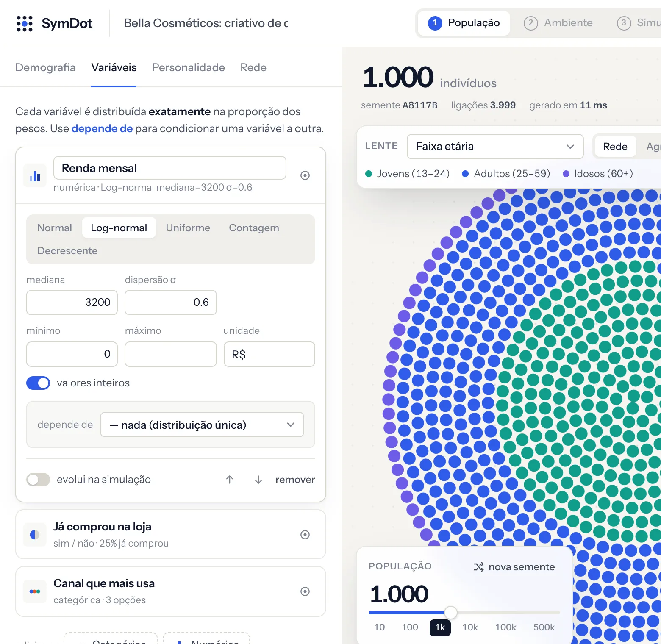
Task: Click the mediana input field
Action: [72, 303]
